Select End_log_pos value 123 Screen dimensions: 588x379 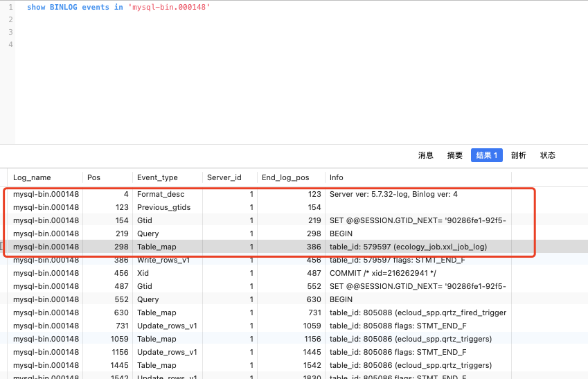314,194
